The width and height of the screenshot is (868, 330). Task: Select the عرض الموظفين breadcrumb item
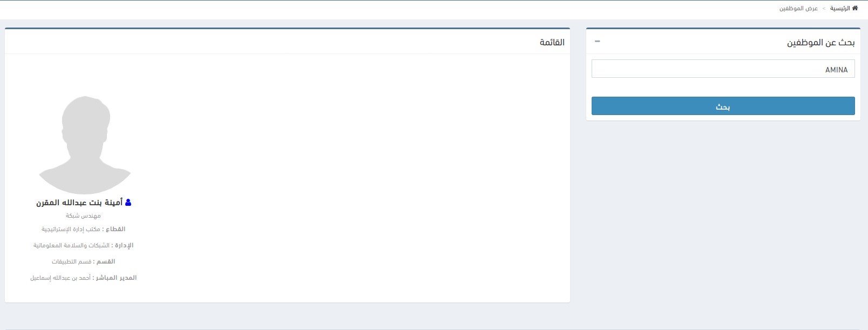[x=798, y=9]
